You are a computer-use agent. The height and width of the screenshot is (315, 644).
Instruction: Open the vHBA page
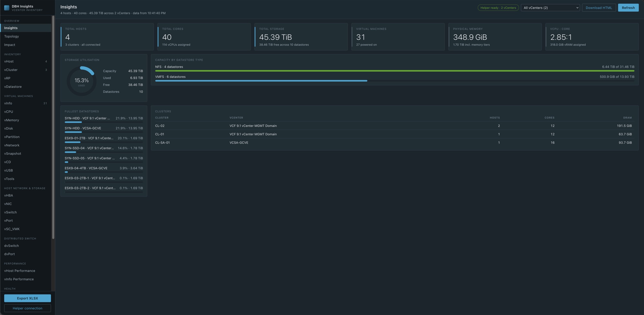[x=26, y=195]
